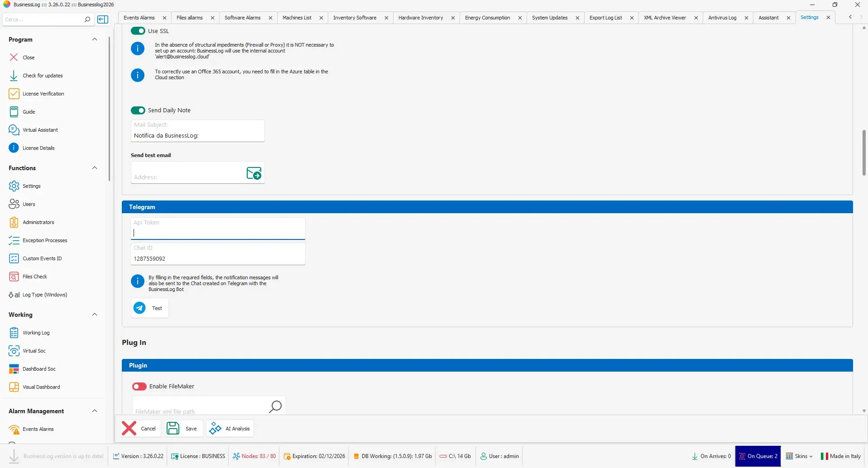The height and width of the screenshot is (468, 868).
Task: Click the Mail Subject field
Action: pyautogui.click(x=197, y=131)
